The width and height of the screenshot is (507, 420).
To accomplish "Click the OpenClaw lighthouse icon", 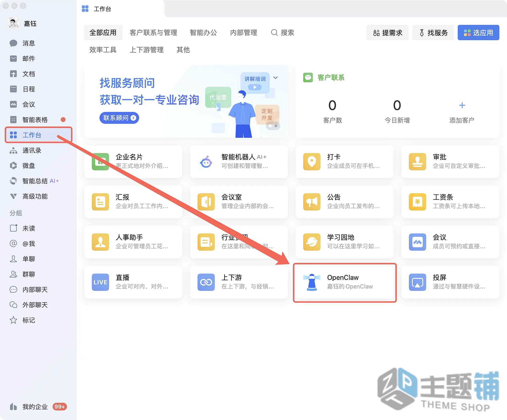I will (312, 282).
